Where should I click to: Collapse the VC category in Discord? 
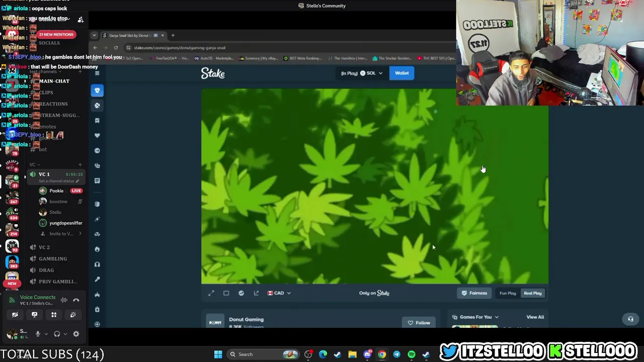click(x=34, y=164)
